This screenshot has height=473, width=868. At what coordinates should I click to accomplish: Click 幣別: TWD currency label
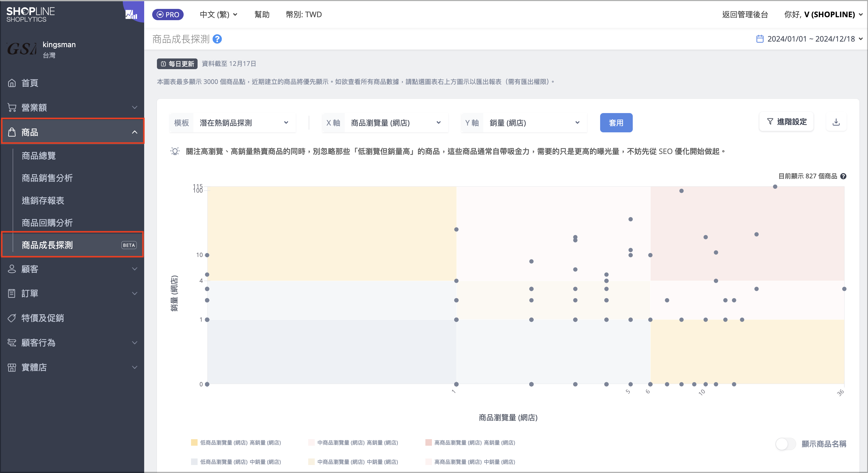[303, 15]
